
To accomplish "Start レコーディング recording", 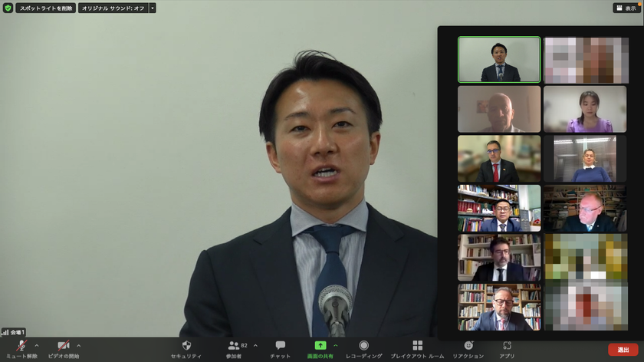I will pyautogui.click(x=364, y=349).
